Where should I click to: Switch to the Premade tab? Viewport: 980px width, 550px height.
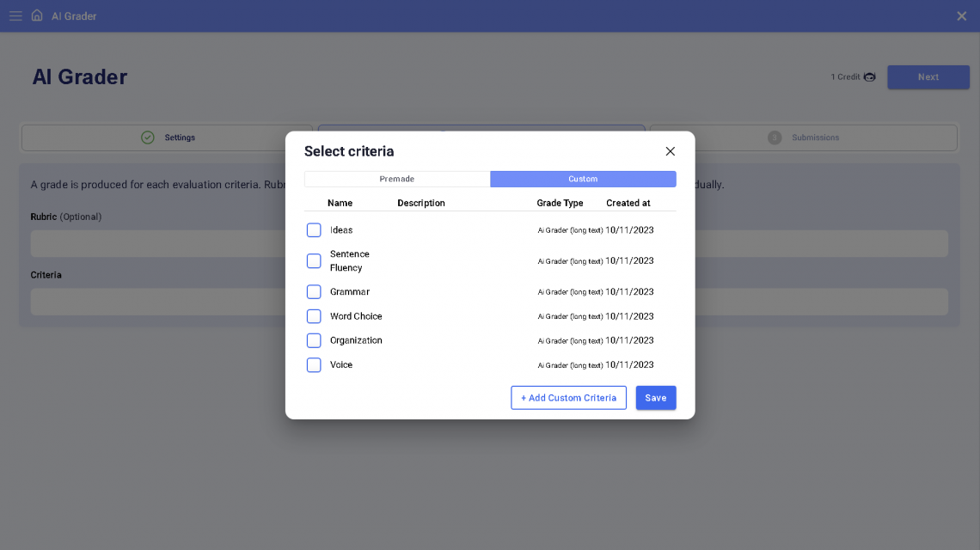tap(396, 179)
